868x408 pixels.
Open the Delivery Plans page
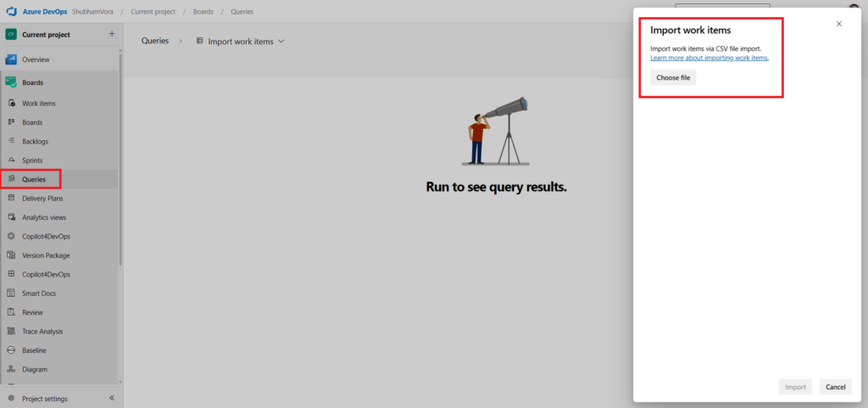tap(42, 198)
